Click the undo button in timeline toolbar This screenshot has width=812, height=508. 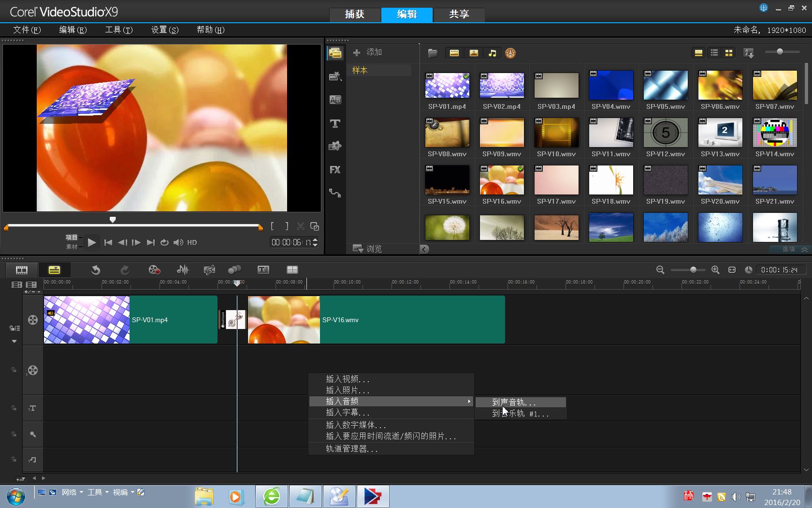[x=96, y=270]
